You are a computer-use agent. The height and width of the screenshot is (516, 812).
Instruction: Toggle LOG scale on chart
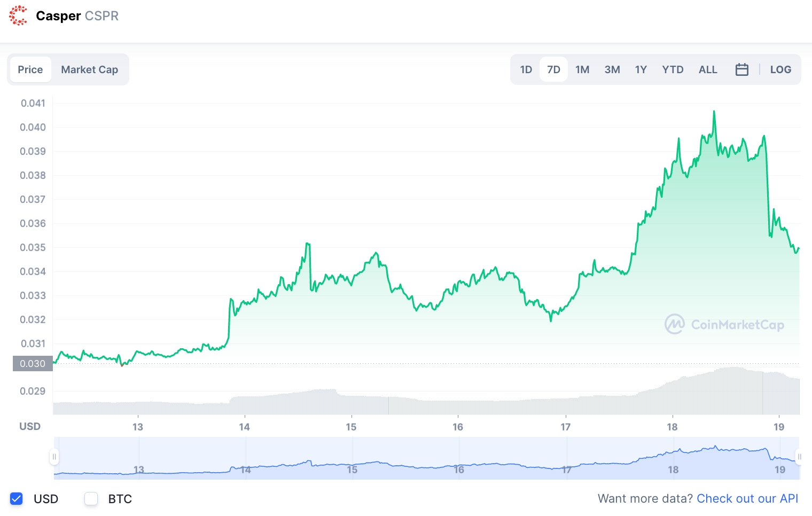[x=780, y=69]
